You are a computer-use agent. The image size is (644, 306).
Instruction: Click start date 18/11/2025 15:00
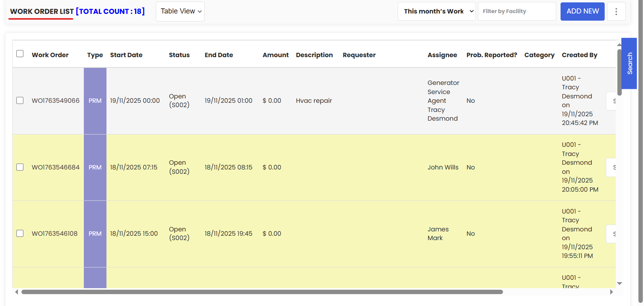(x=134, y=233)
